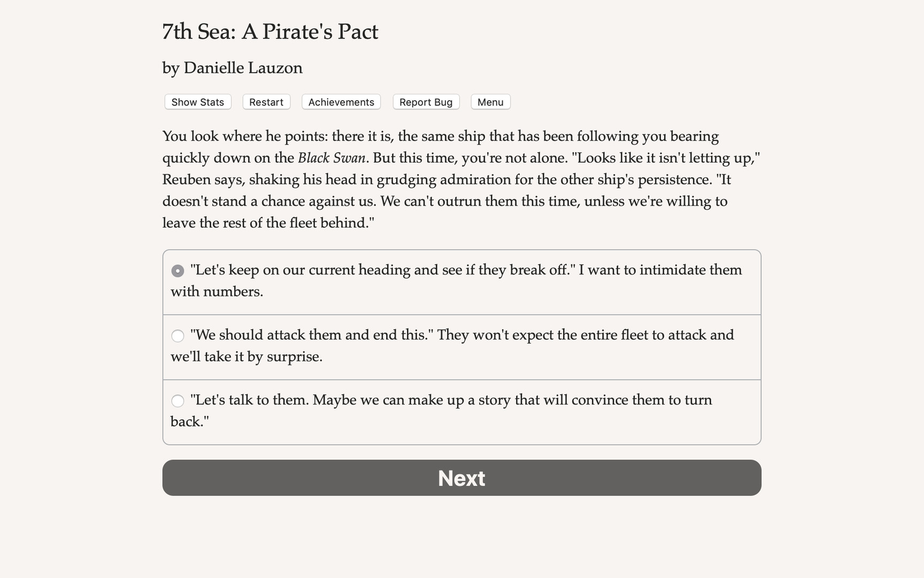Screen dimensions: 924x578
Task: Click the author name 'by Danielle Lauzon'
Action: pos(232,68)
